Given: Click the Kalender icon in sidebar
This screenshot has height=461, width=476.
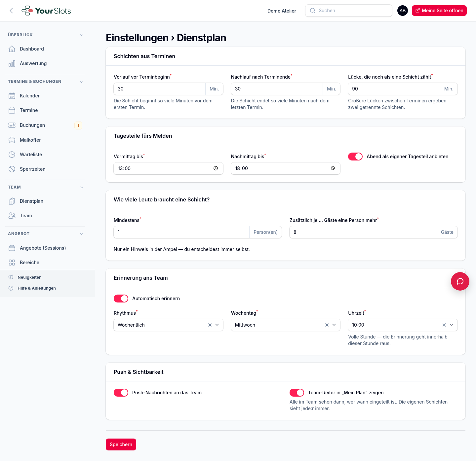Looking at the screenshot, I should coord(12,96).
